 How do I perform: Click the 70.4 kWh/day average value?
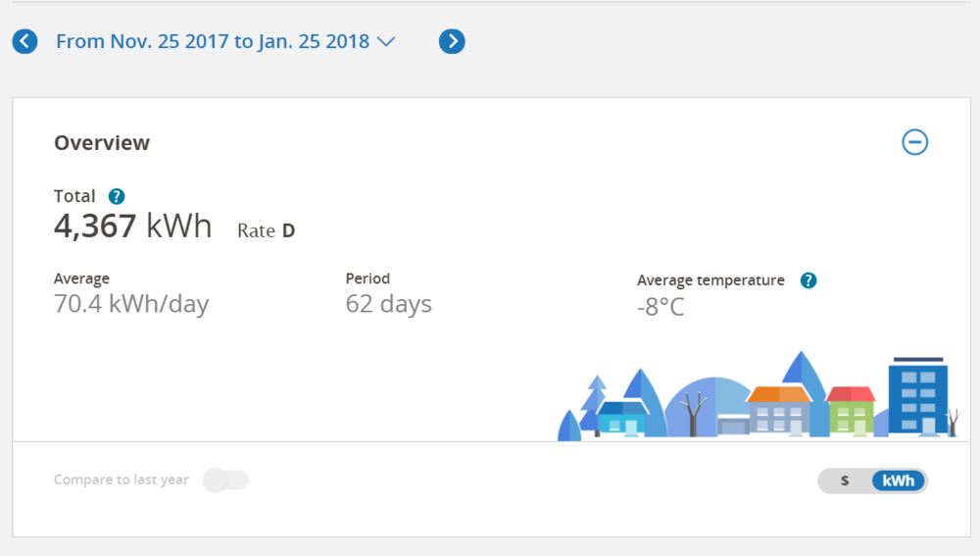click(x=131, y=304)
